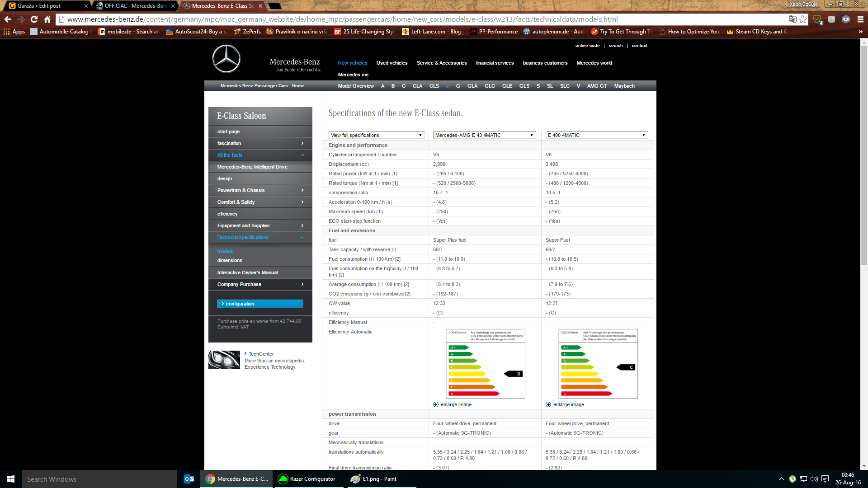Click the page vertical scrollbar thumb
The image size is (868, 488).
click(864, 156)
